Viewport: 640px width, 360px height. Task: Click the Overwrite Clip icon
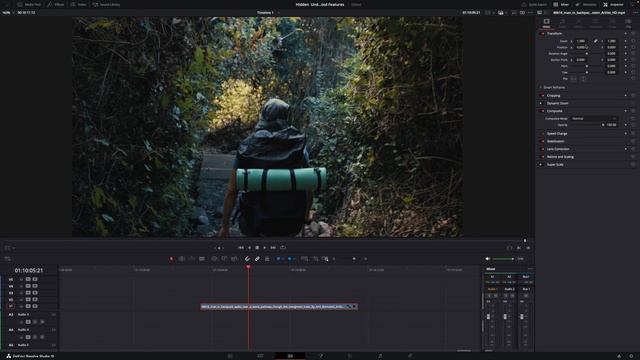point(224,259)
